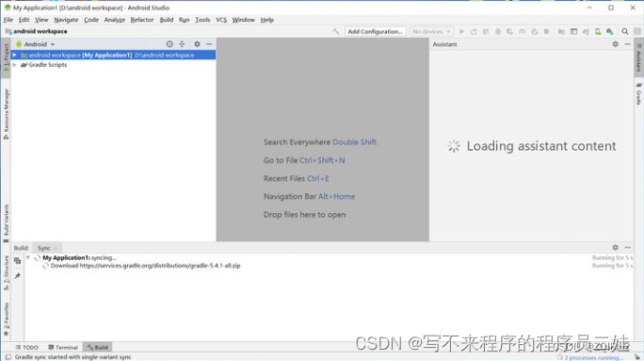Image resolution: width=644 pixels, height=361 pixels.
Task: Open Build panel gear settings
Action: pos(615,248)
